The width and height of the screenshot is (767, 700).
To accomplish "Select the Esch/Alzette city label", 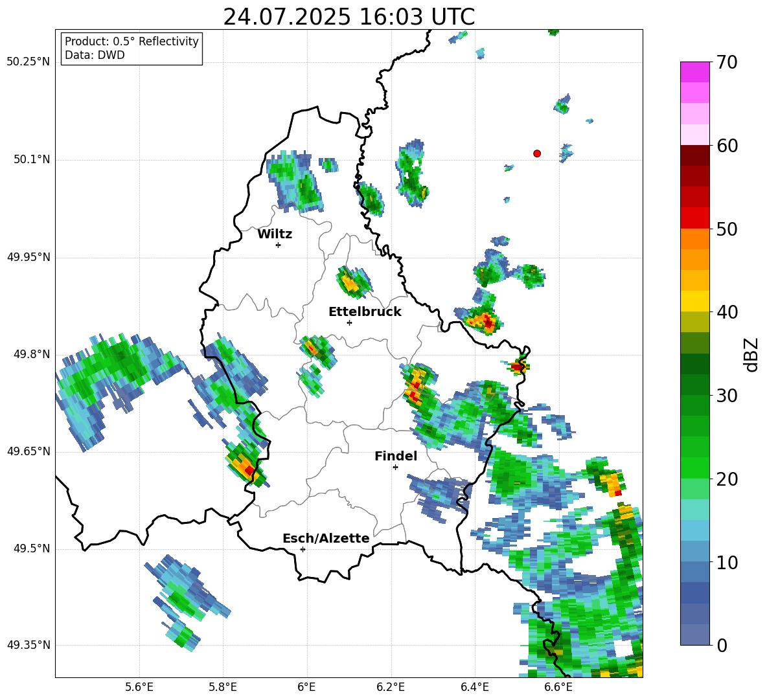I will (326, 539).
